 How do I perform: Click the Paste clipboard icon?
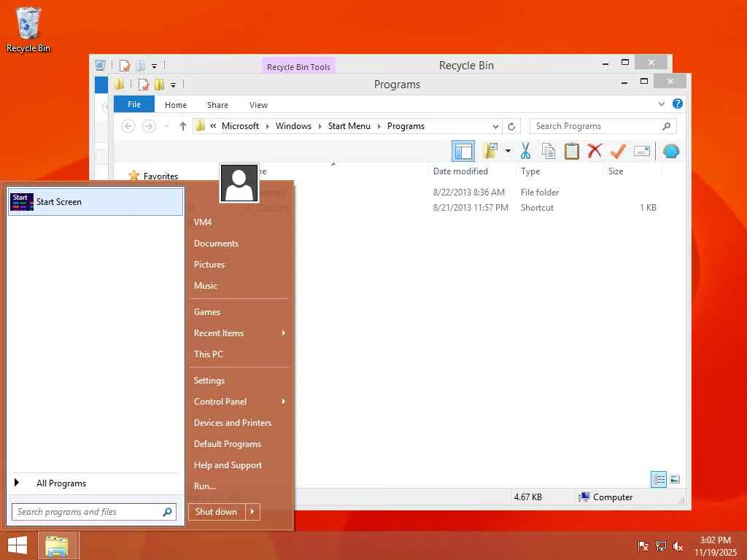pyautogui.click(x=571, y=152)
